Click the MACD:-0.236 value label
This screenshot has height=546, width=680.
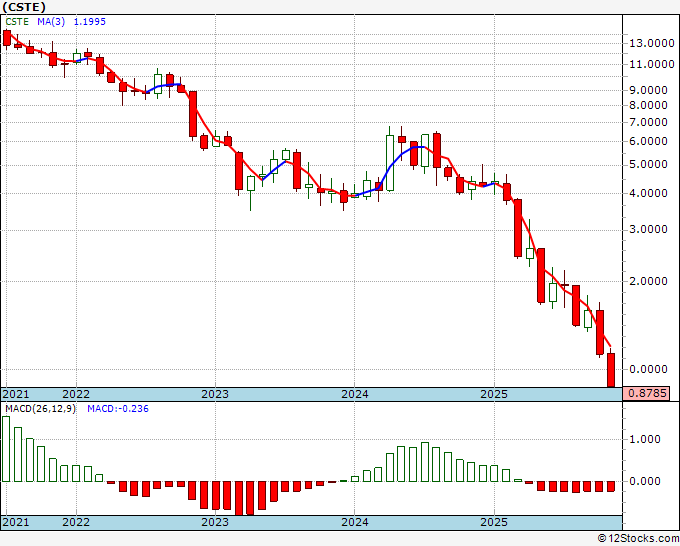click(x=118, y=409)
